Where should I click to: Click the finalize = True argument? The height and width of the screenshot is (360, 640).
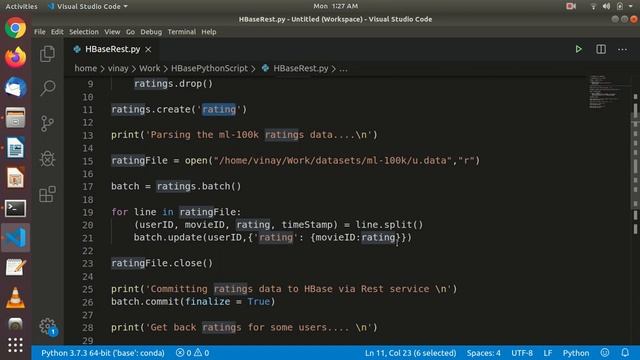point(227,302)
